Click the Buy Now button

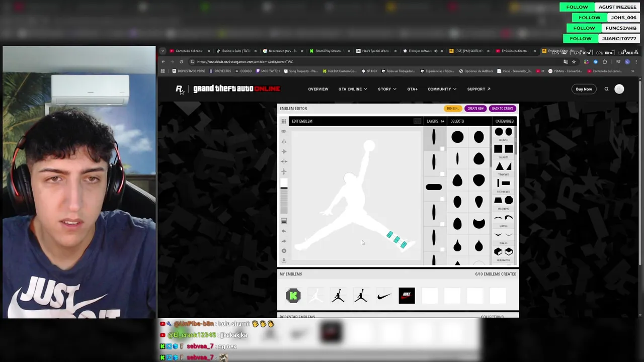(x=584, y=89)
